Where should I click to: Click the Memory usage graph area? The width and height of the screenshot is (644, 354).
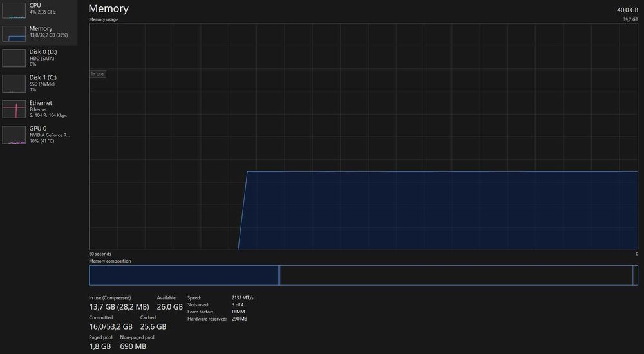click(x=363, y=136)
